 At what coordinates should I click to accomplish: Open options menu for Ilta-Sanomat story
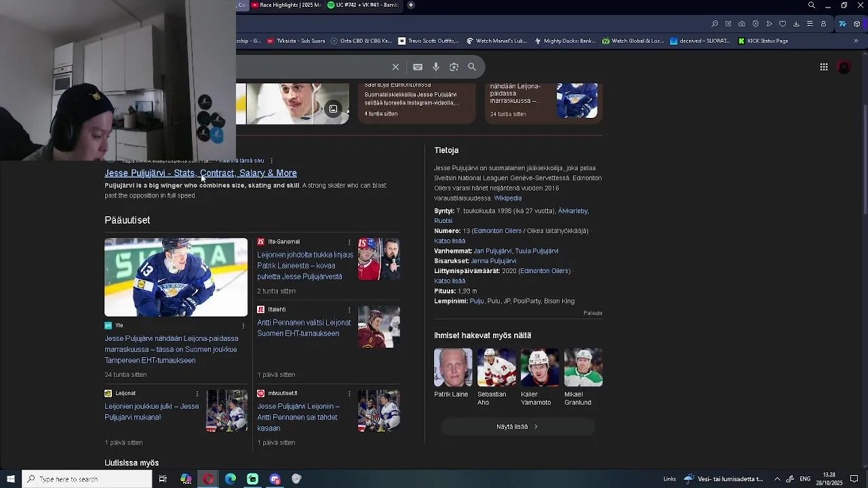tap(349, 242)
